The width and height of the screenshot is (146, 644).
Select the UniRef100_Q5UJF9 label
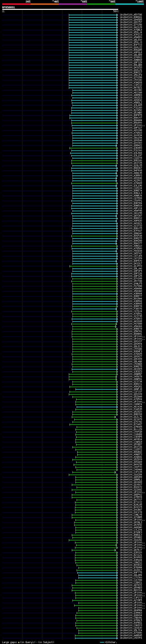tap(131, 75)
